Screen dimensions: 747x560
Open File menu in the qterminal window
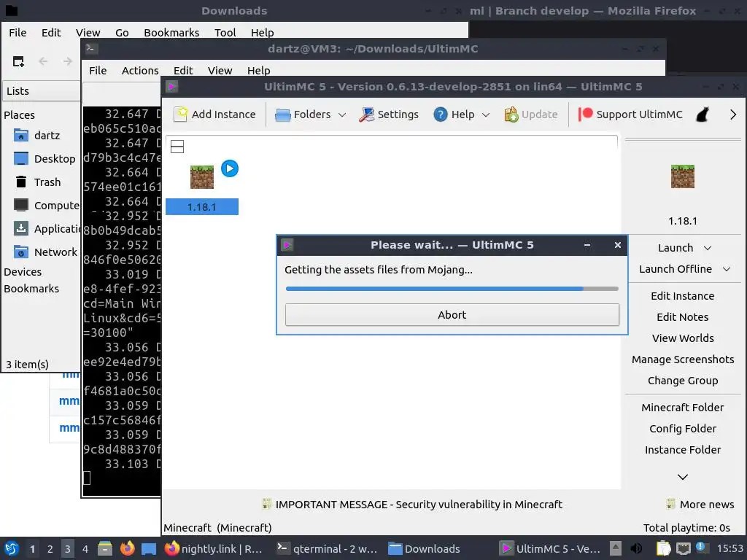click(x=98, y=71)
